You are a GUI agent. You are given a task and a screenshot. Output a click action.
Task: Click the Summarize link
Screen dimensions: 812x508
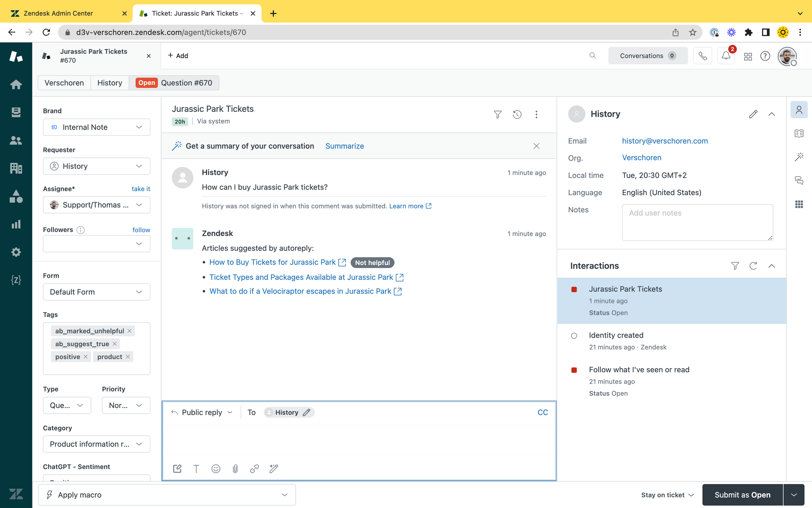tap(344, 146)
